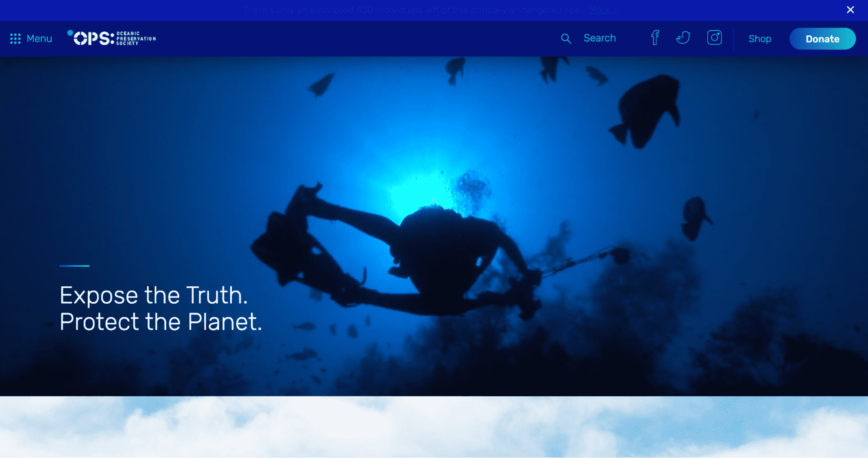Open the Shop page
The width and height of the screenshot is (868, 458).
[x=759, y=39]
